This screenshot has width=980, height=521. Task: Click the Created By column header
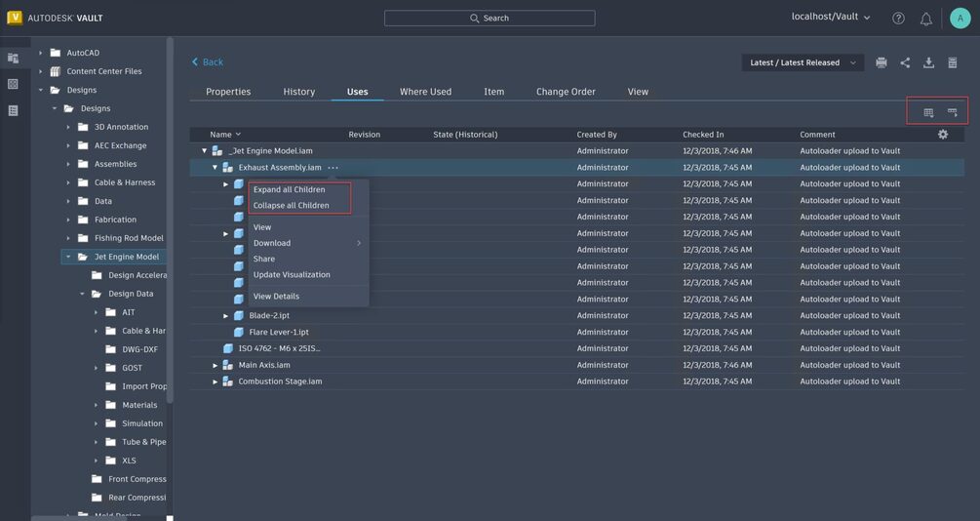(x=596, y=135)
